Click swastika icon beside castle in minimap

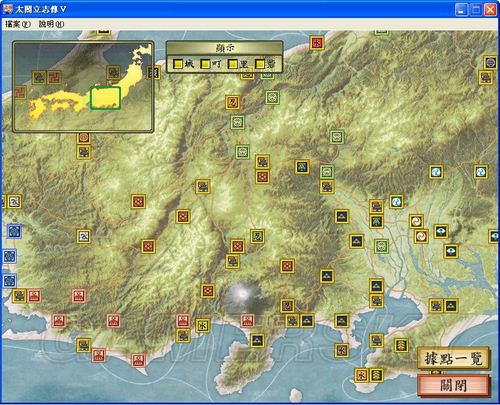(x=54, y=78)
